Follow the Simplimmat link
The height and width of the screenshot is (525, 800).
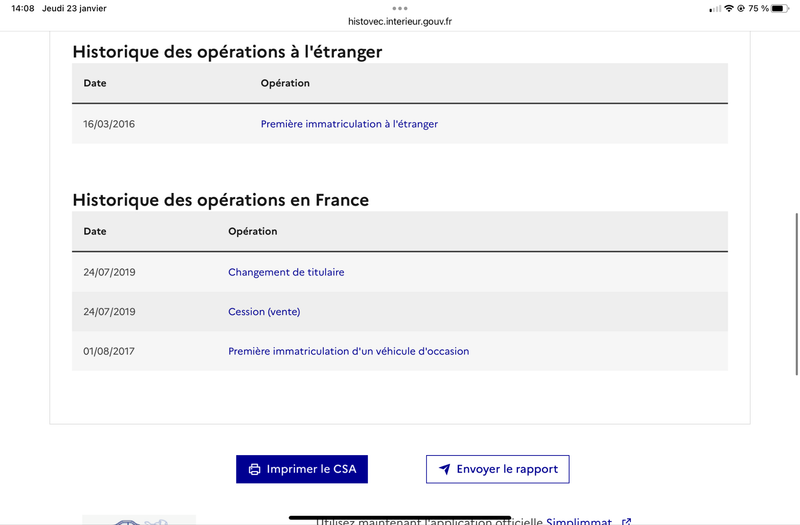pyautogui.click(x=579, y=521)
